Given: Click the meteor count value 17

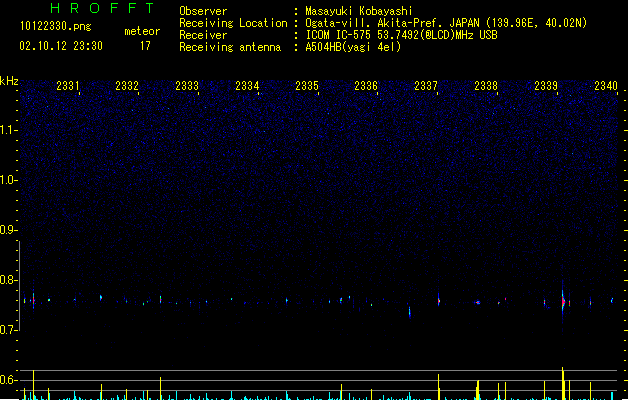Looking at the screenshot, I should coord(145,46).
